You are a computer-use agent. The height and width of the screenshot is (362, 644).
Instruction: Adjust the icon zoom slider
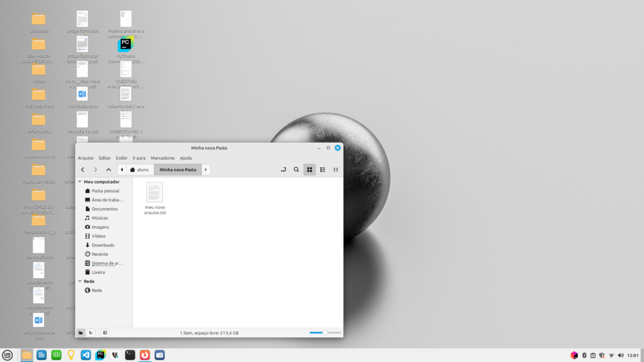click(325, 332)
